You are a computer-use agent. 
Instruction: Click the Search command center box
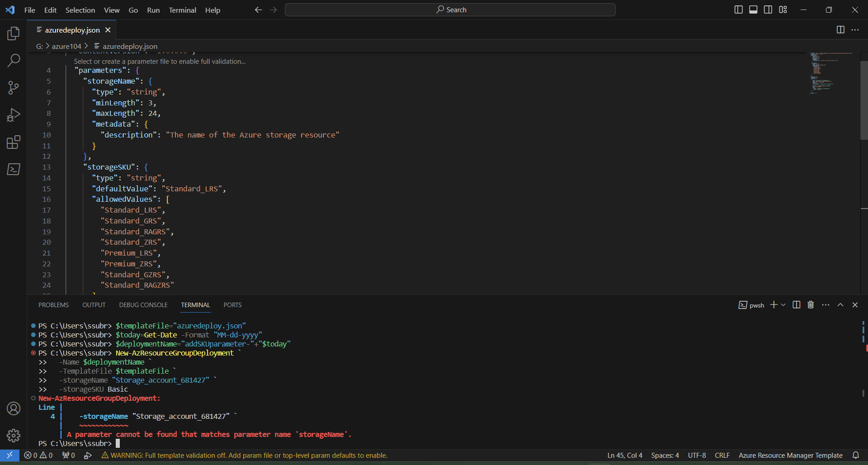pyautogui.click(x=450, y=9)
